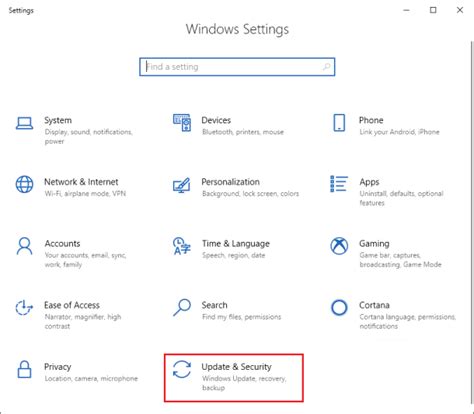Image resolution: width=474 pixels, height=414 pixels.
Task: Maximize the Settings window
Action: 433,10
